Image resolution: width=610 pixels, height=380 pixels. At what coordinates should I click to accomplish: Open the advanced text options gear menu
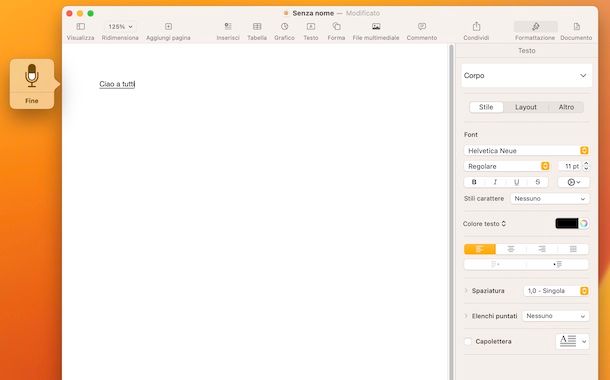pos(574,182)
